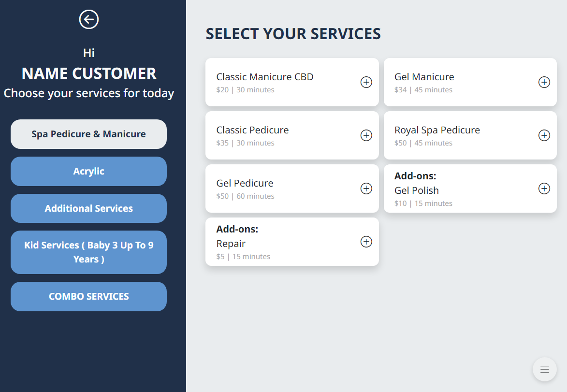Click the Gel Pedicure service name

245,183
